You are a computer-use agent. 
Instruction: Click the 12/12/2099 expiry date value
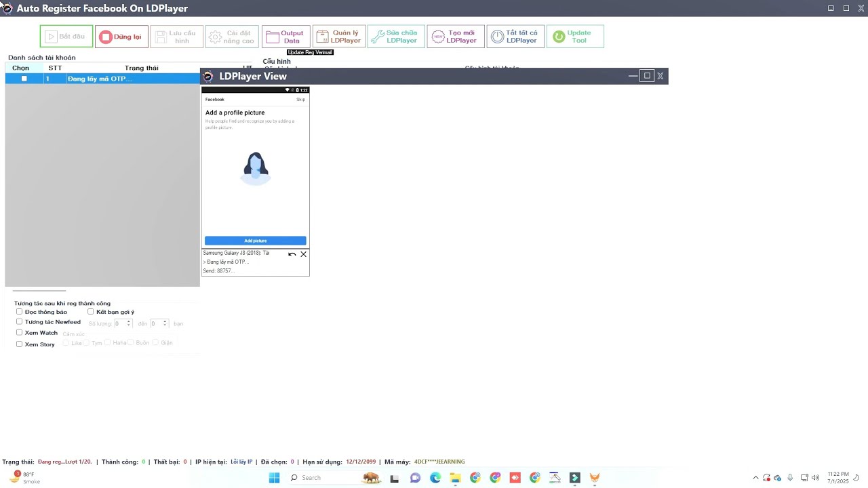tap(361, 462)
